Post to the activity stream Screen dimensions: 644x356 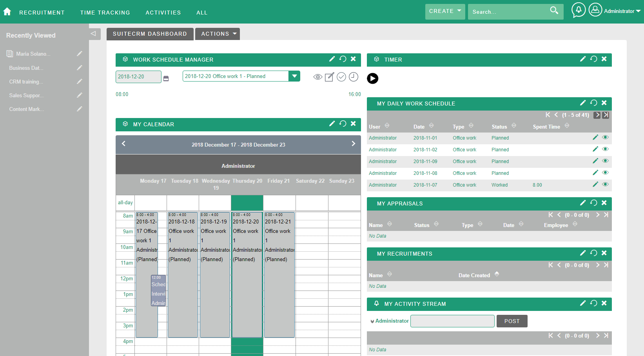point(512,321)
